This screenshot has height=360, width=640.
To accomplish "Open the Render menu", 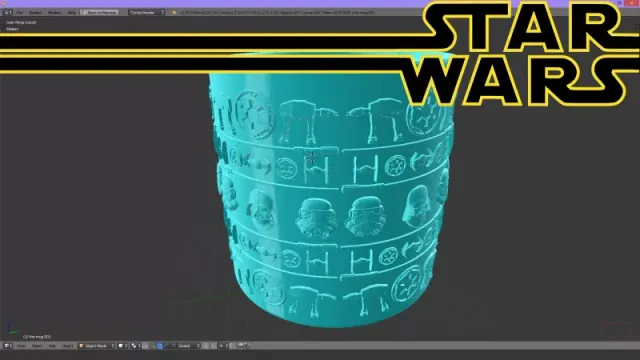I will 35,13.
